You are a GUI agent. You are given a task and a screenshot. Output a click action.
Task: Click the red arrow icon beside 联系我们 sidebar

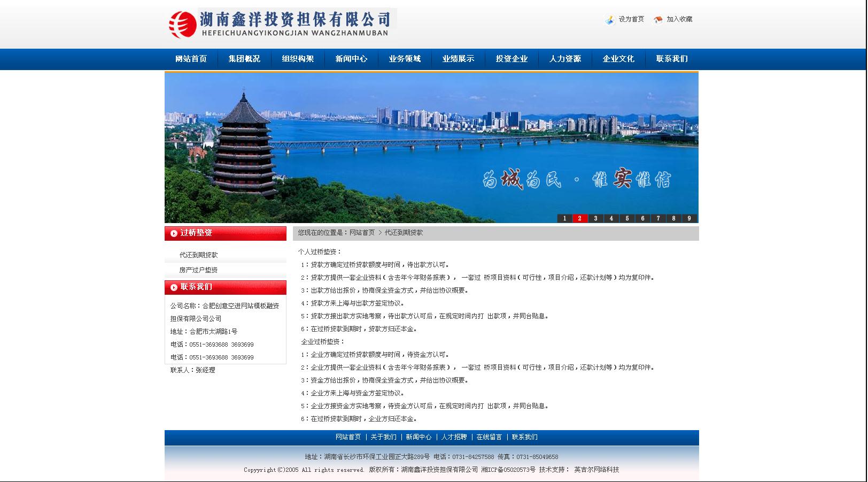click(174, 287)
